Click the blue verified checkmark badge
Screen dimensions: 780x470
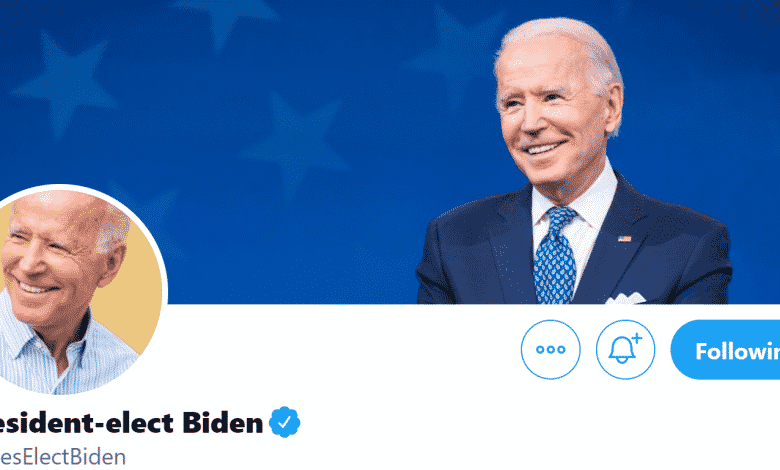pyautogui.click(x=285, y=422)
